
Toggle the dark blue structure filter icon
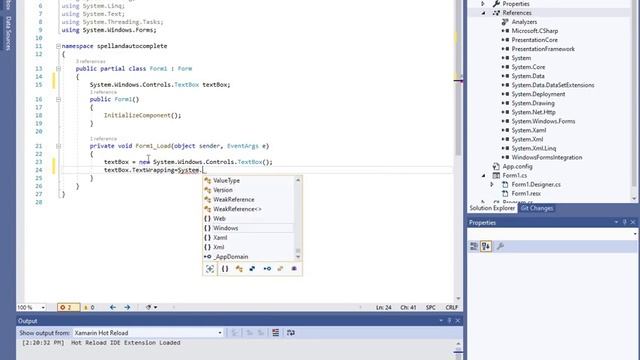point(252,269)
